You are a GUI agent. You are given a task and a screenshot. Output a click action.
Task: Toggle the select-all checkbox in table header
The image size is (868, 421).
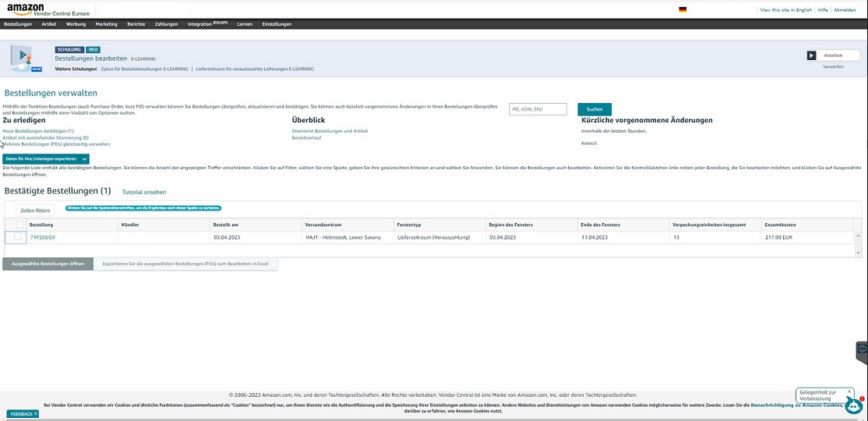[x=20, y=225]
